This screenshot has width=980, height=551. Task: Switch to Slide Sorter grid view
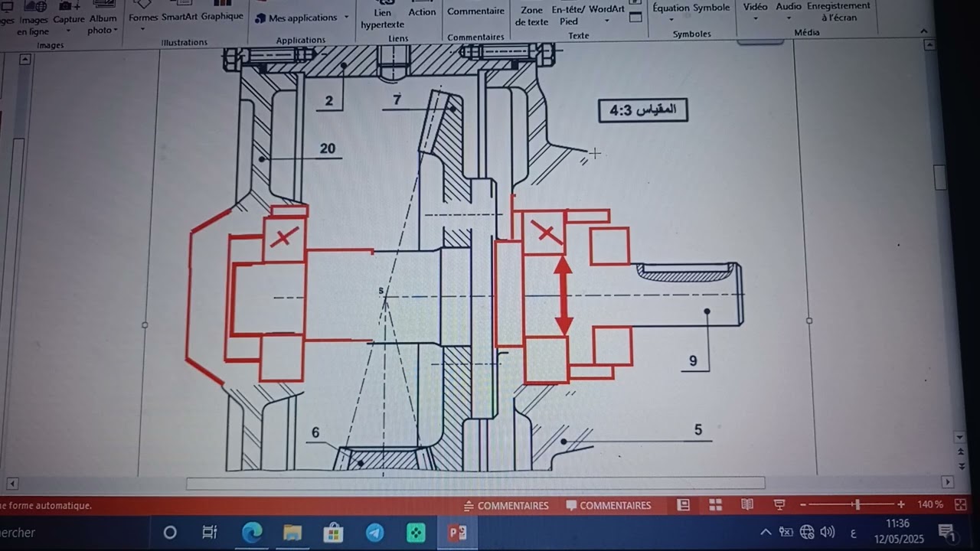pyautogui.click(x=716, y=505)
